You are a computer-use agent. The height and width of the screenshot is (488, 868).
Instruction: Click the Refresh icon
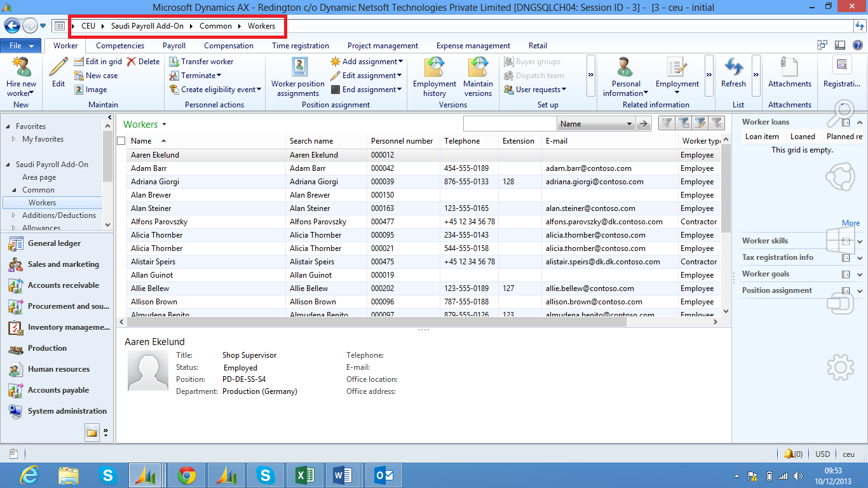[733, 67]
